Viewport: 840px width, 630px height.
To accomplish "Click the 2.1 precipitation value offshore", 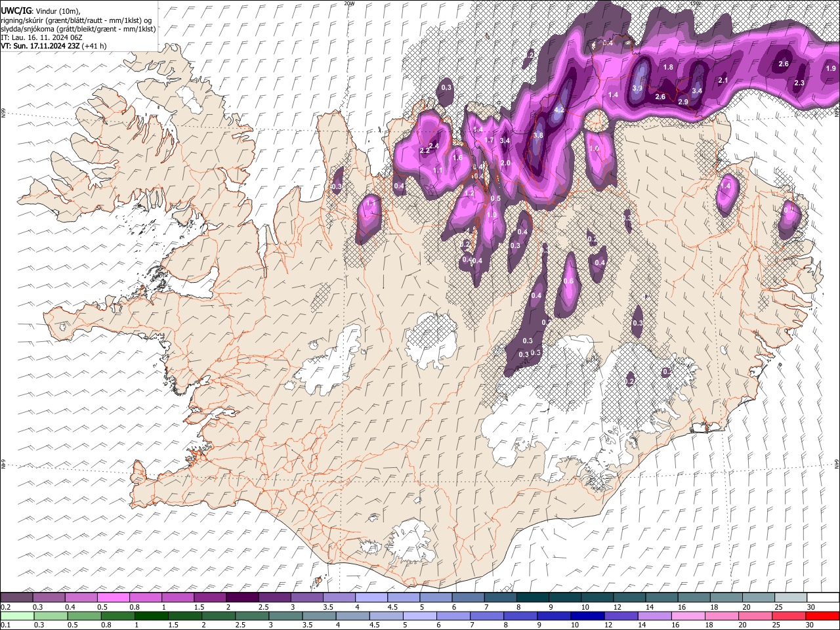I will (723, 80).
